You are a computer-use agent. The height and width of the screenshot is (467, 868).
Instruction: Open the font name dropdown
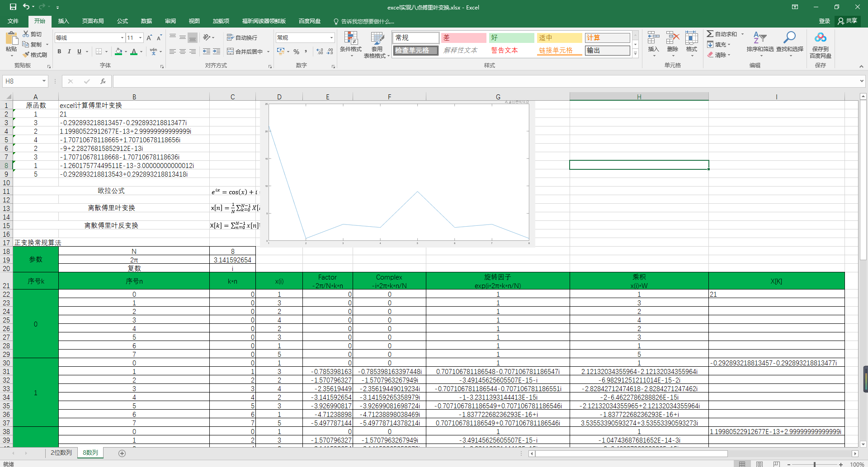click(x=122, y=38)
